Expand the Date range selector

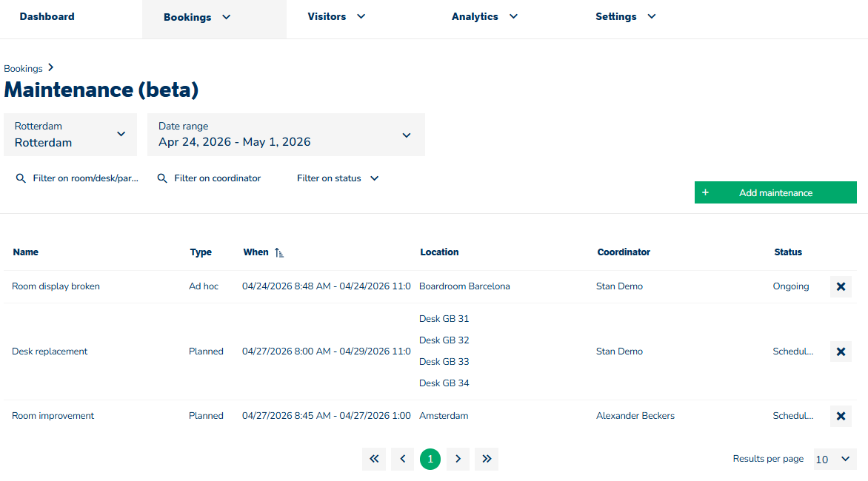point(286,135)
